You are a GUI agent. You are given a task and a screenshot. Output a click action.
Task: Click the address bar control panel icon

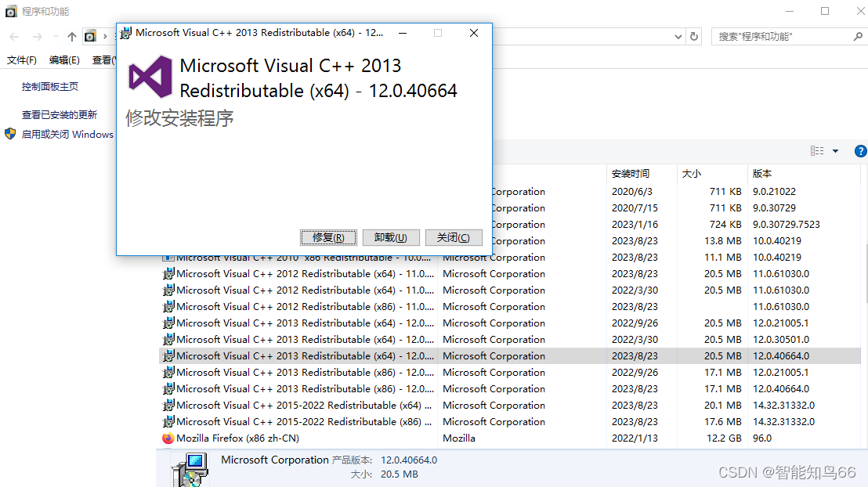90,37
